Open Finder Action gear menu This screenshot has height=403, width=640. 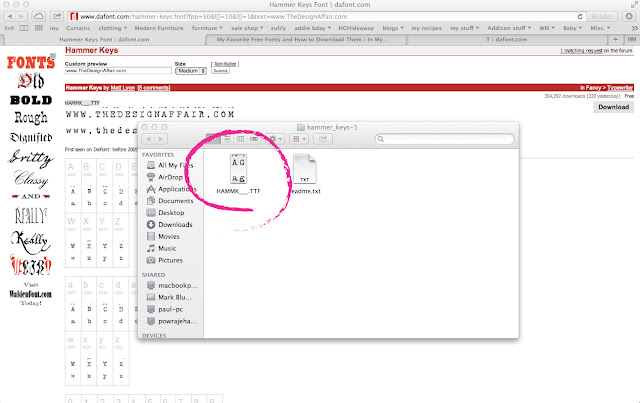276,139
